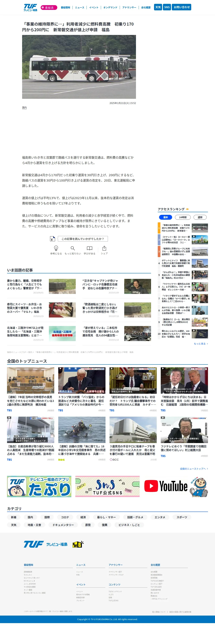This screenshot has width=215, height=644.
Task: Select the エンタメ category chip
Action: [x=160, y=517]
